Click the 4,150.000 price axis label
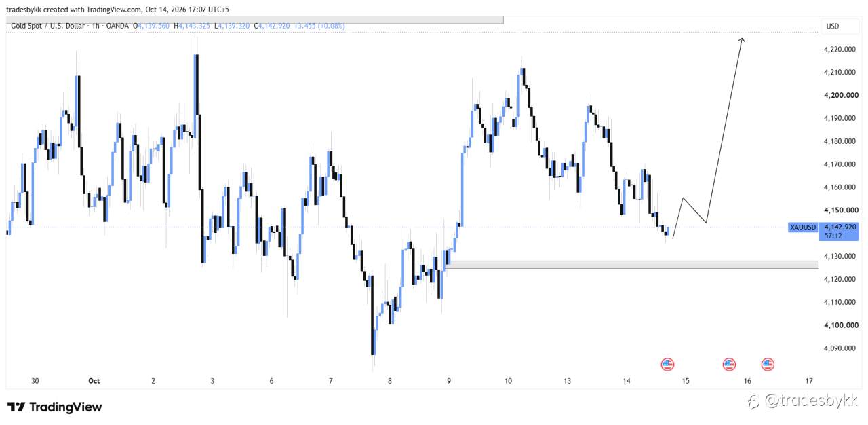Screen dimensions: 868x425 [x=840, y=210]
